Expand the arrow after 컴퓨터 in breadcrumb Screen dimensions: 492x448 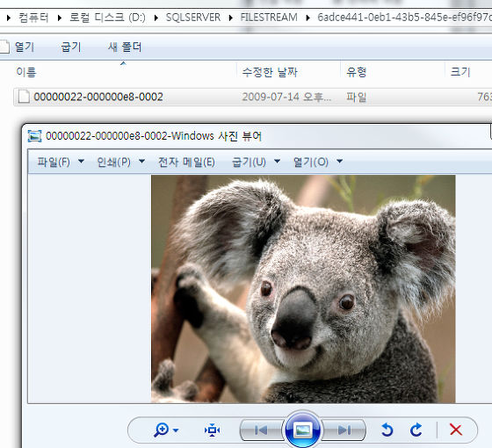pos(60,18)
